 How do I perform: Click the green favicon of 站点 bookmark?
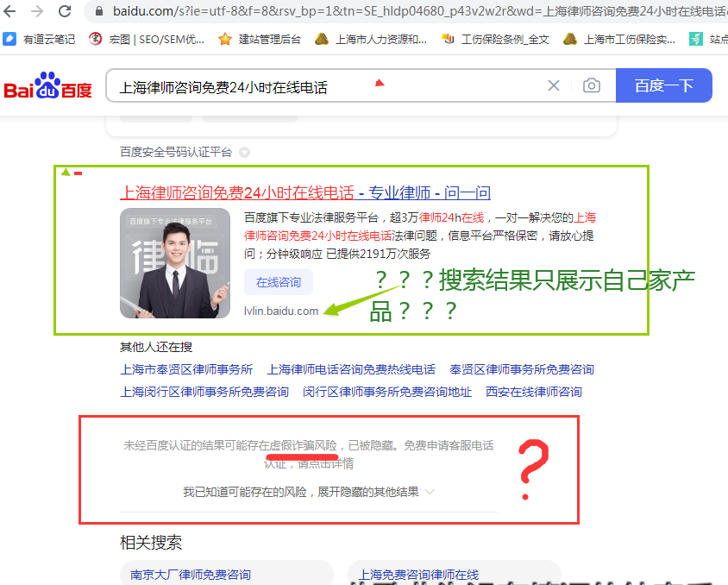tap(695, 39)
